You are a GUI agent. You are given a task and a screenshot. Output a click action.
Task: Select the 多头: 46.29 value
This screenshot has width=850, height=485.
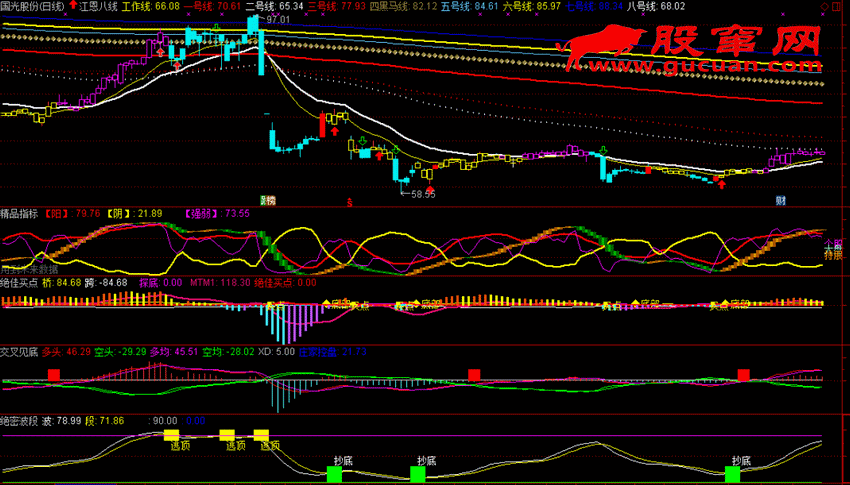click(66, 352)
